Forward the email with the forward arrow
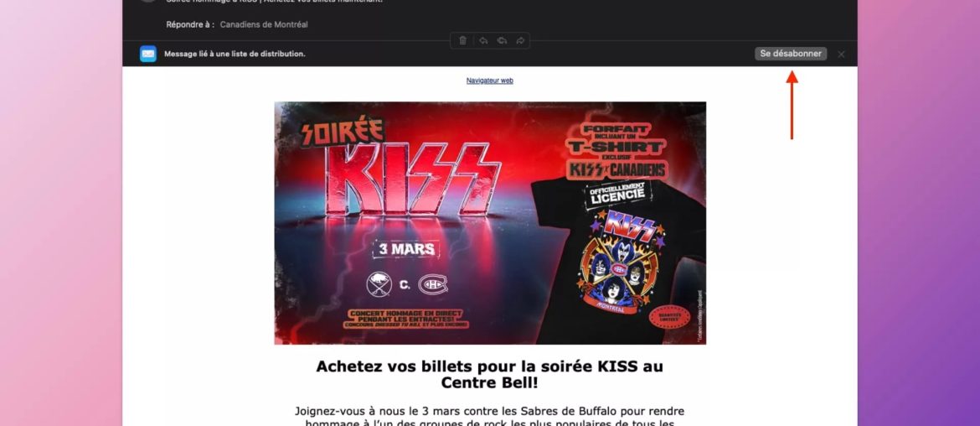This screenshot has height=426, width=980. pos(520,40)
